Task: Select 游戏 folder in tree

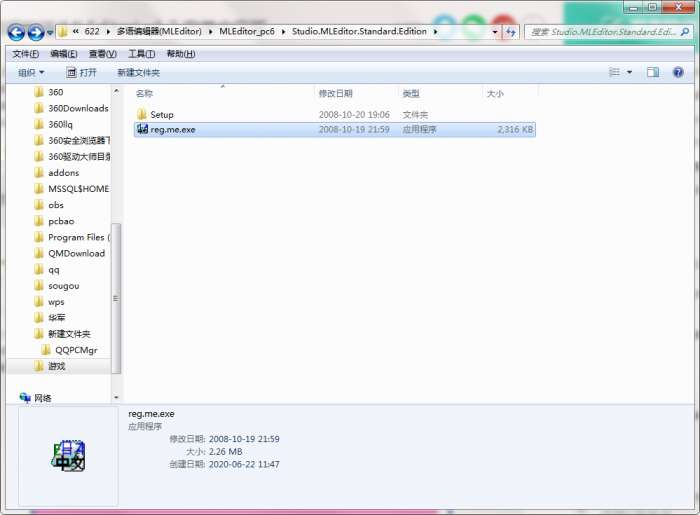Action: point(57,366)
